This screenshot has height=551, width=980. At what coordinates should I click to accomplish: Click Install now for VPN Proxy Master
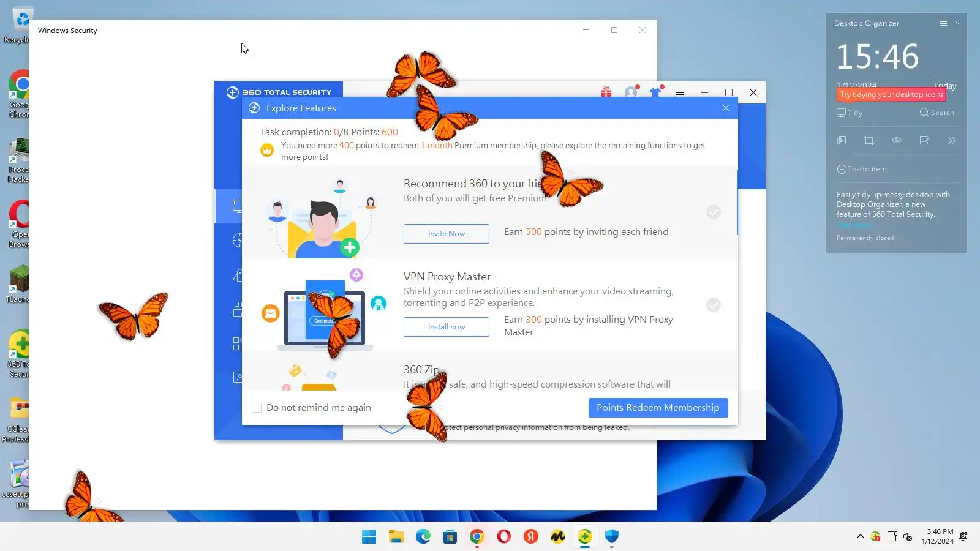[x=447, y=327]
